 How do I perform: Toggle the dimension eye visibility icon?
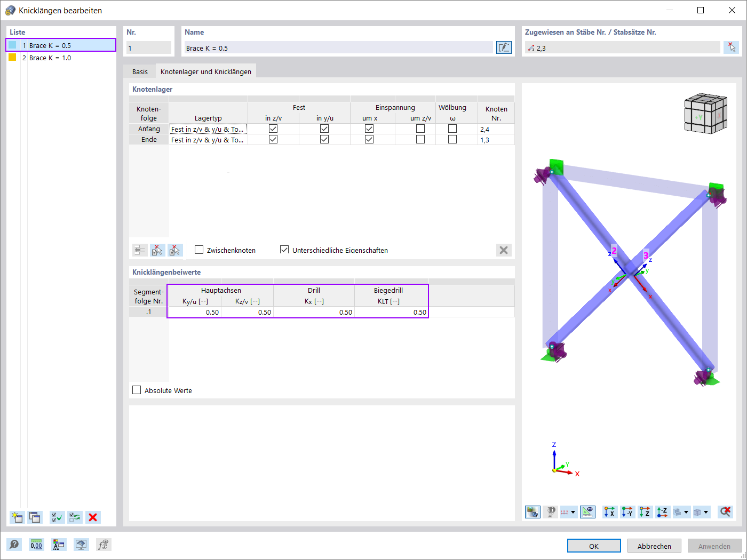(588, 512)
